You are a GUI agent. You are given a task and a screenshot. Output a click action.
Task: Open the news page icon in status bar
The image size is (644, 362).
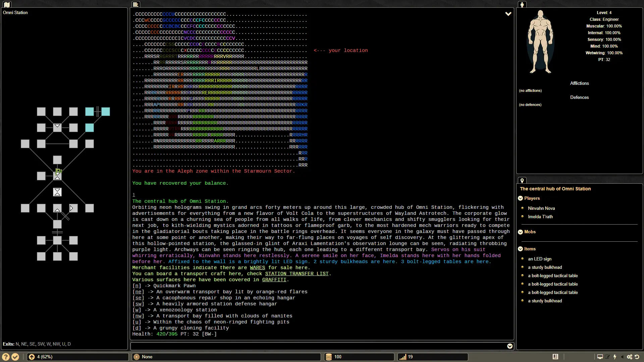pyautogui.click(x=555, y=357)
